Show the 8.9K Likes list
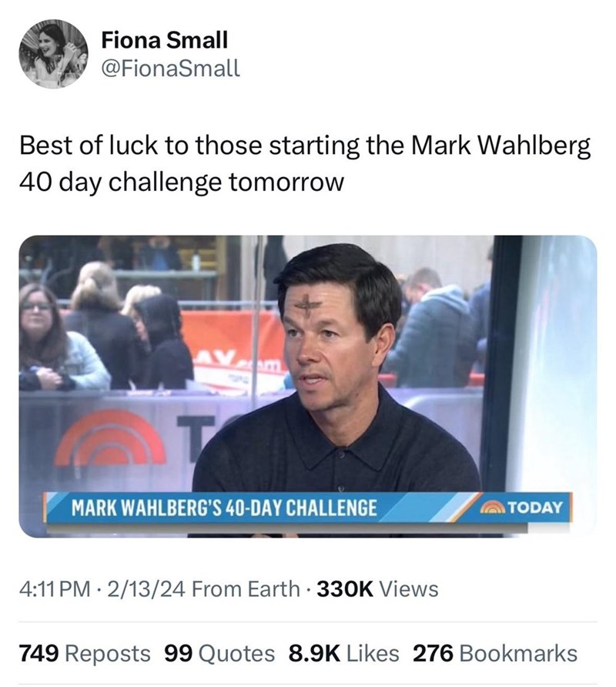This screenshot has height=687, width=616. coord(343,653)
